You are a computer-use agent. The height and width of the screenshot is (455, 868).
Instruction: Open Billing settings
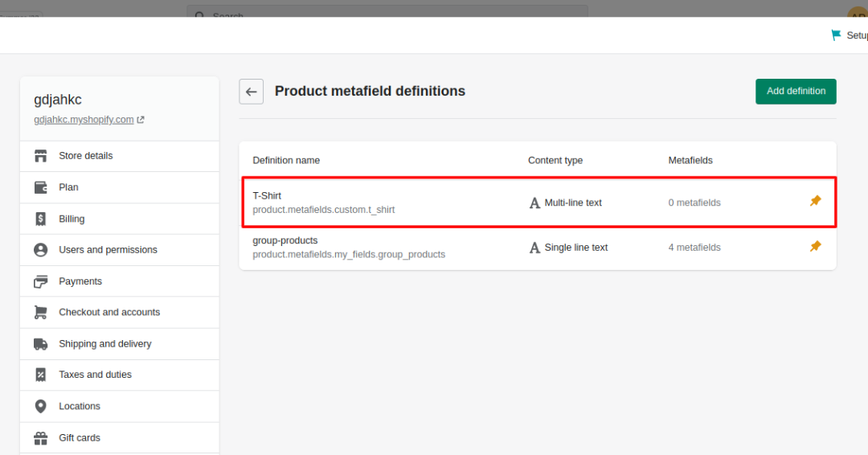pyautogui.click(x=120, y=219)
